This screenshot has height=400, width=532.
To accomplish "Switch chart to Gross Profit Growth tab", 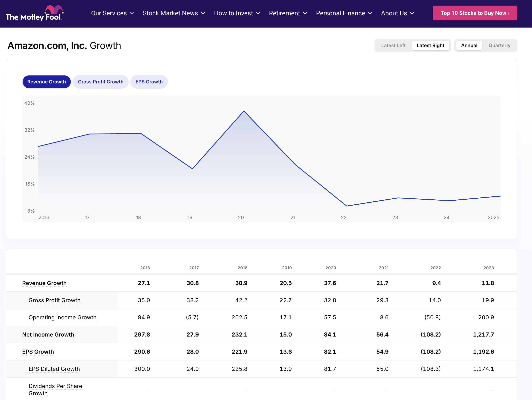I will coord(101,82).
